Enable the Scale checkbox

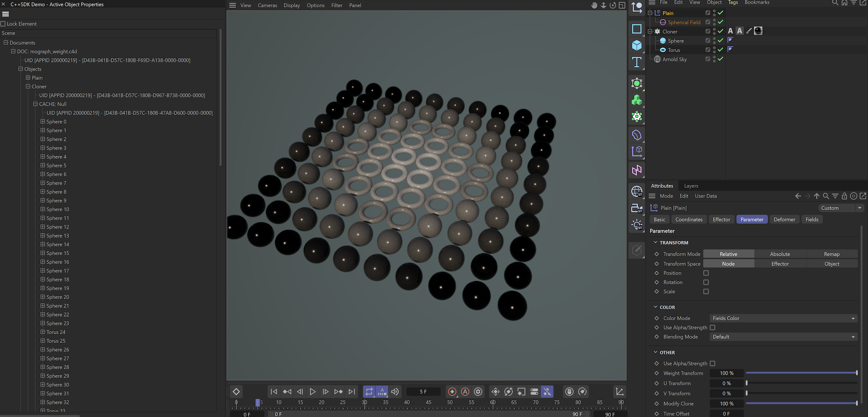click(x=706, y=292)
